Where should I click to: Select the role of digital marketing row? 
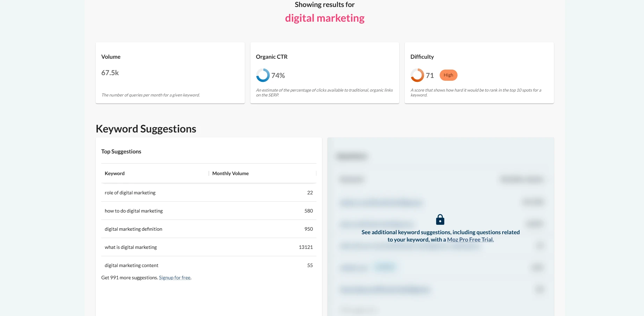tap(209, 193)
